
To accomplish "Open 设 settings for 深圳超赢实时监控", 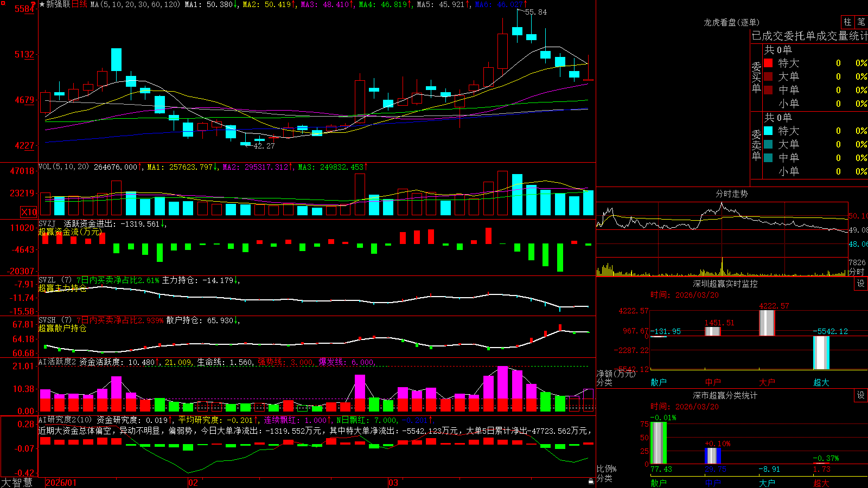I will [x=861, y=284].
